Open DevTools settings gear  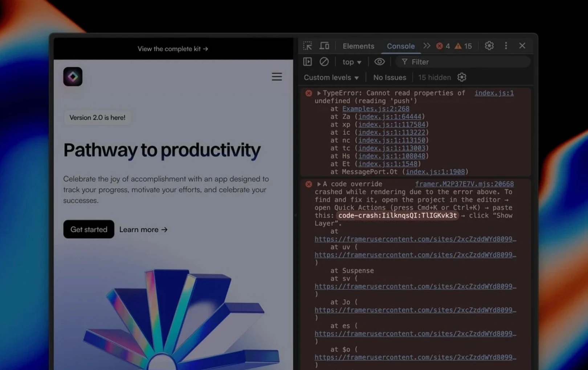489,46
